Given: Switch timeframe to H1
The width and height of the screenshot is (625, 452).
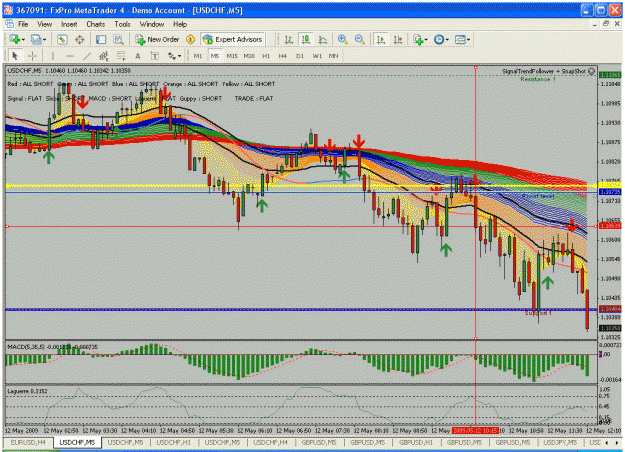Looking at the screenshot, I should coord(266,56).
